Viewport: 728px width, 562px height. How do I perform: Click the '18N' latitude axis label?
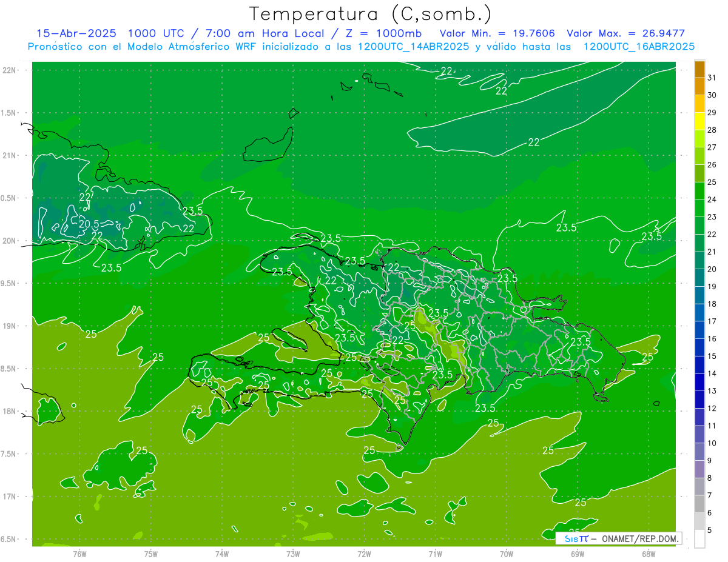(9, 411)
